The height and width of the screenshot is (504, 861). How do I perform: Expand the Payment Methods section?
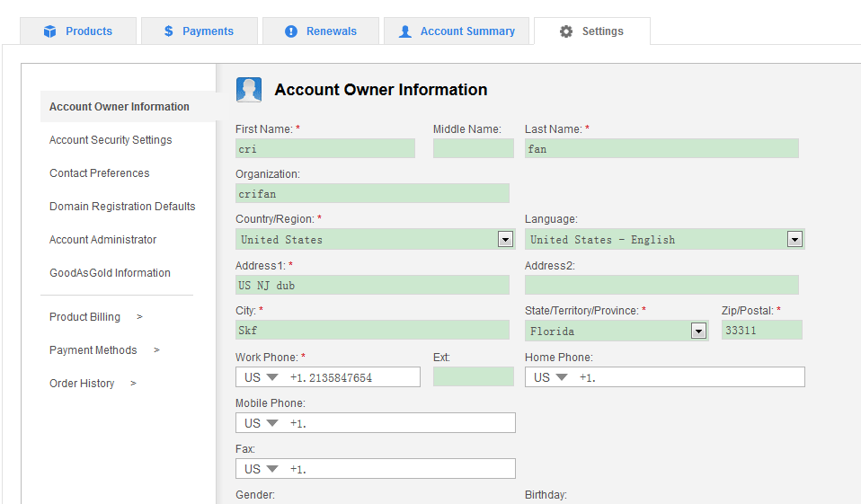103,350
